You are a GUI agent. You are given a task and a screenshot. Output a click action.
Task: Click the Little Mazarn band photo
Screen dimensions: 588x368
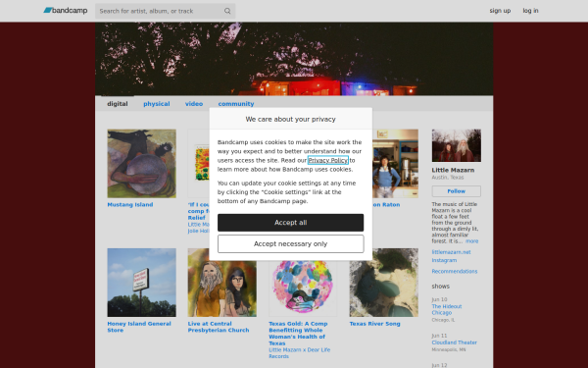[457, 145]
